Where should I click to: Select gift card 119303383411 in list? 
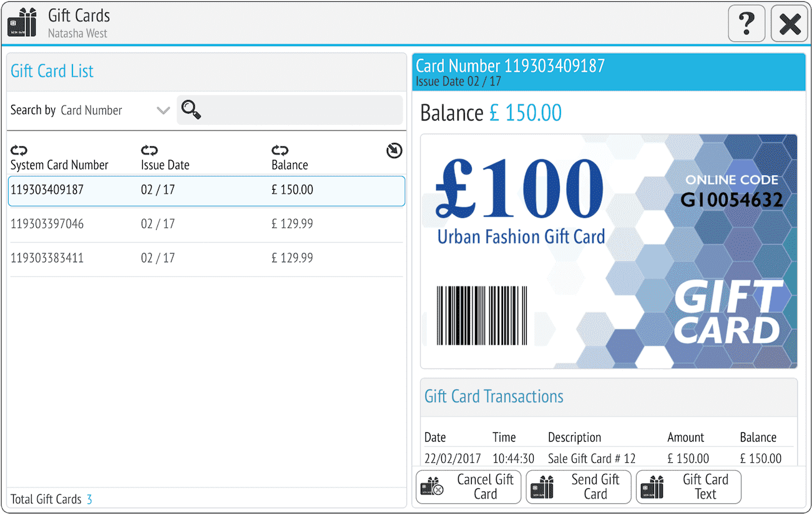(206, 259)
